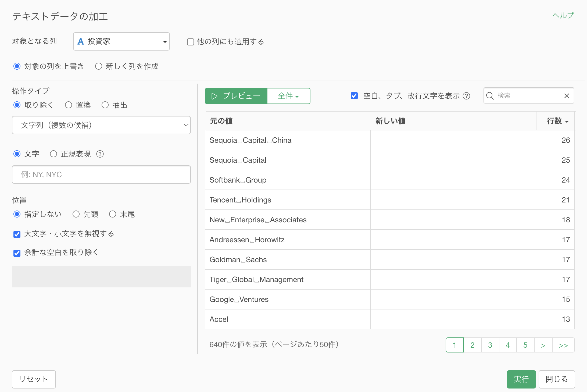
Task: Click the 閉じる button
Action: (557, 379)
